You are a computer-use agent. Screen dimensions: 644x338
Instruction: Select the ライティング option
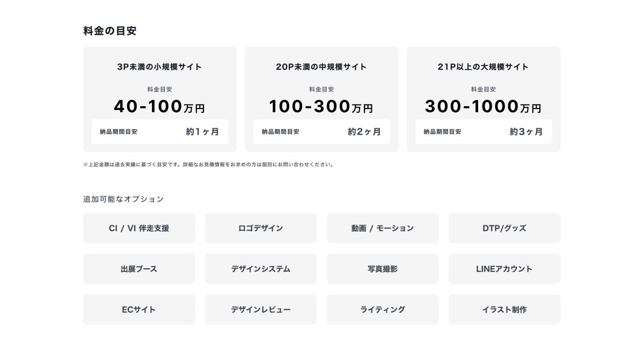coord(383,310)
